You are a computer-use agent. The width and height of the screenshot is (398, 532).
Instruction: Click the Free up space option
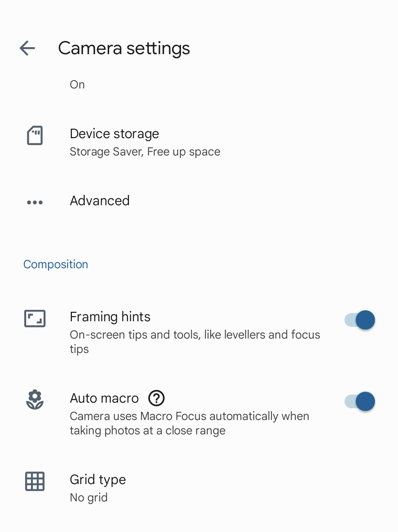[183, 151]
